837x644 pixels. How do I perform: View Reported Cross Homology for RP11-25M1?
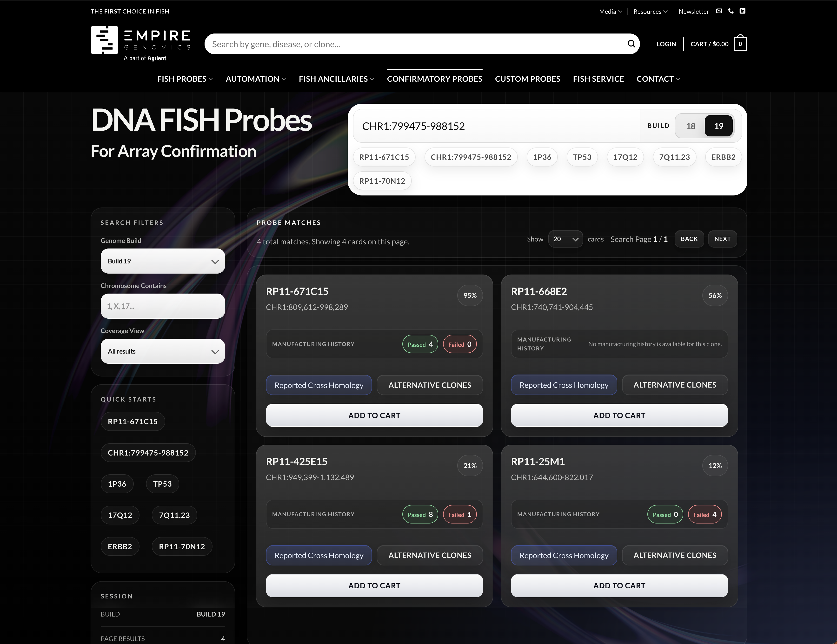(x=564, y=555)
